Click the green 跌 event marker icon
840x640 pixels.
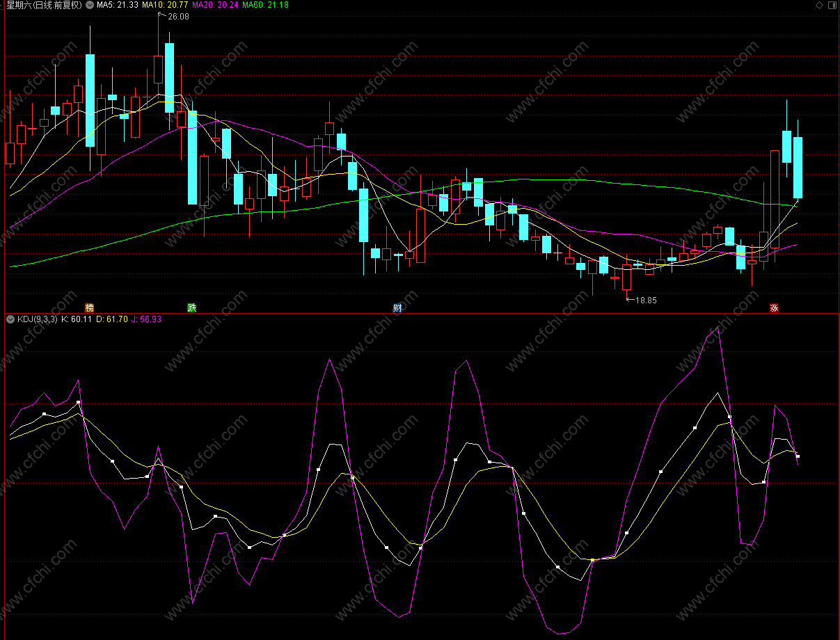coord(191,307)
